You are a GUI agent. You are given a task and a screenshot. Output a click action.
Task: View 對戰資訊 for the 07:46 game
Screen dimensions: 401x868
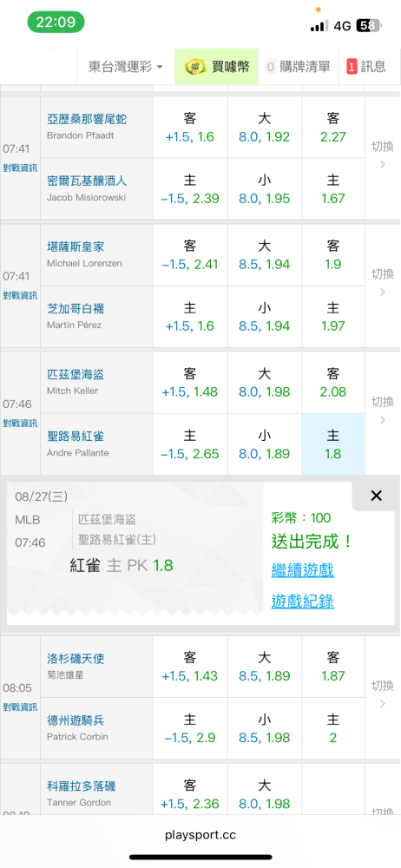tap(20, 424)
